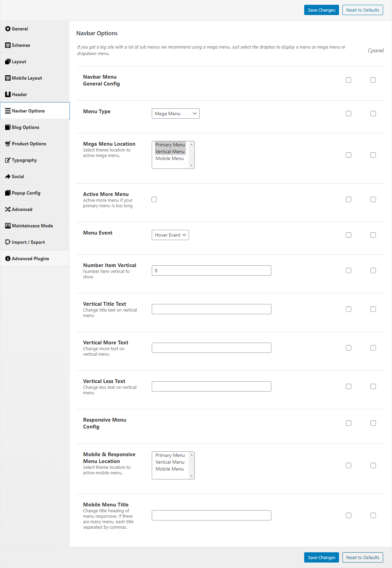392x568 pixels.
Task: Enable the Active More Menu checkbox
Action: (x=154, y=199)
